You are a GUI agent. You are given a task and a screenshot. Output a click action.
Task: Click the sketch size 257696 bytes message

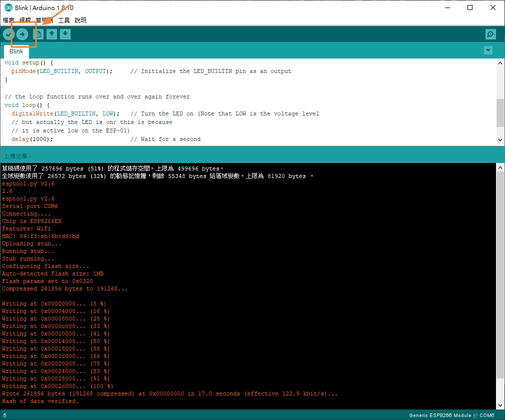[x=112, y=168]
